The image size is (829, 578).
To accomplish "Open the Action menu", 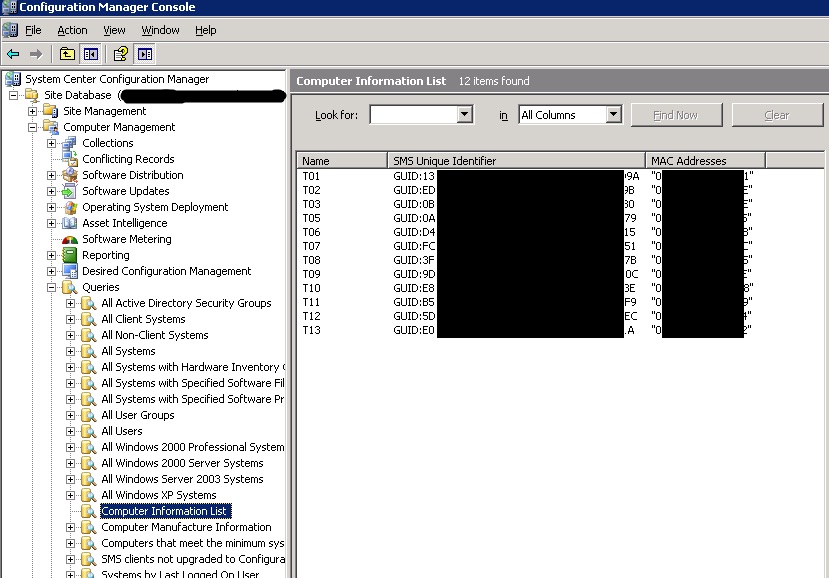I will coord(72,30).
